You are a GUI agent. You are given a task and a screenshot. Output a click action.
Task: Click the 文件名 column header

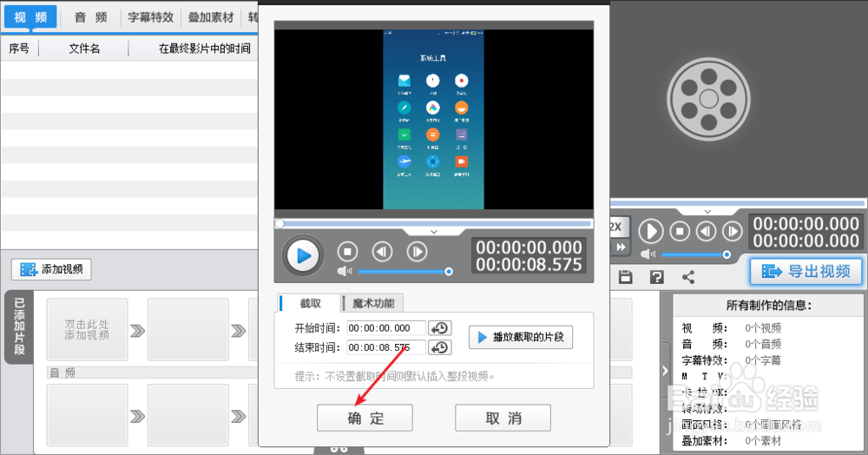[84, 49]
